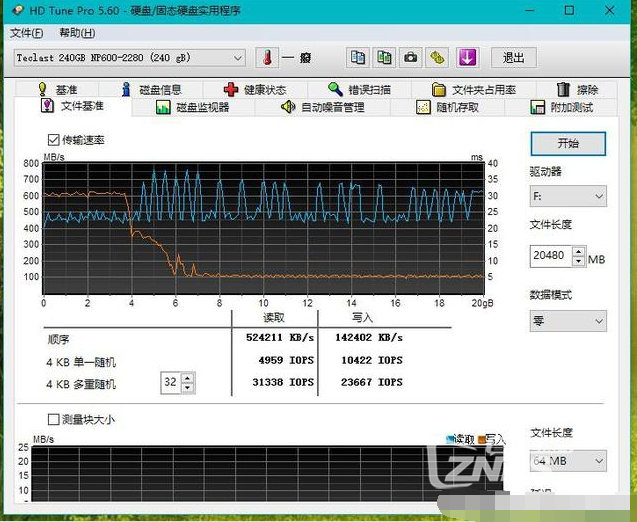The width and height of the screenshot is (637, 522).
Task: Click the purple download arrow icon
Action: 467,57
